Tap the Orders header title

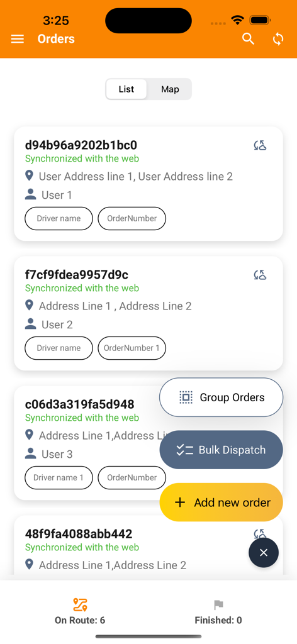click(x=56, y=39)
